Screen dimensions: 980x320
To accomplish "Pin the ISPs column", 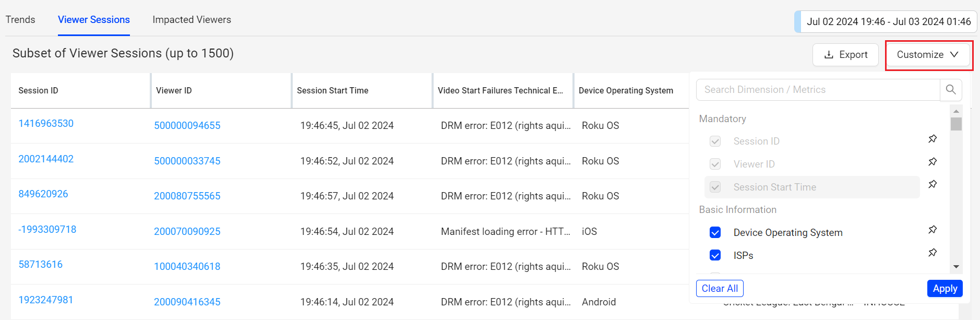I will [933, 253].
